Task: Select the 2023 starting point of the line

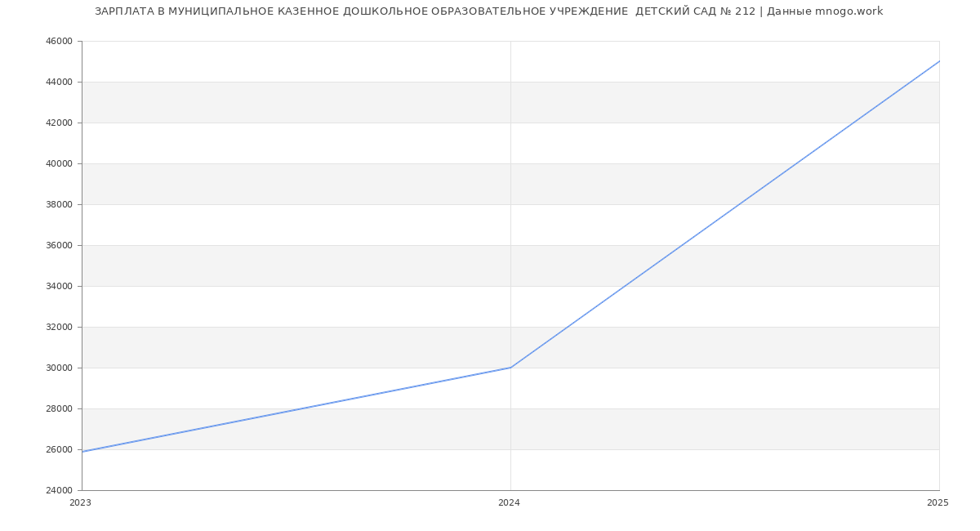Action: 82,452
